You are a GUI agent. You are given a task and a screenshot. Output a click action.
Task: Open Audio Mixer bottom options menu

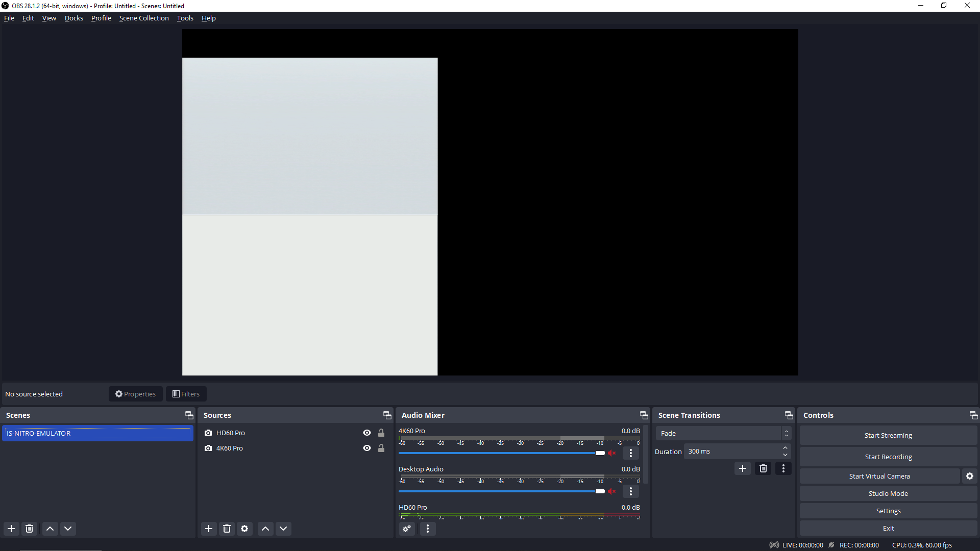tap(428, 529)
